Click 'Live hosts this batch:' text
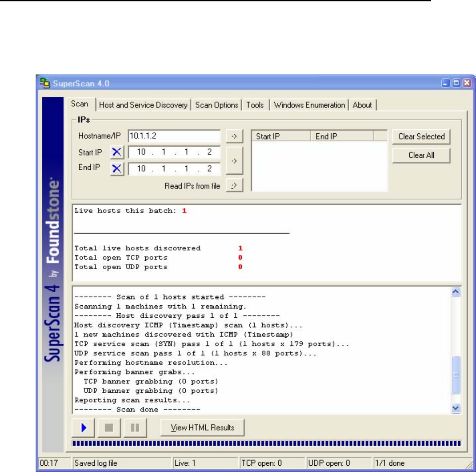 [x=126, y=211]
